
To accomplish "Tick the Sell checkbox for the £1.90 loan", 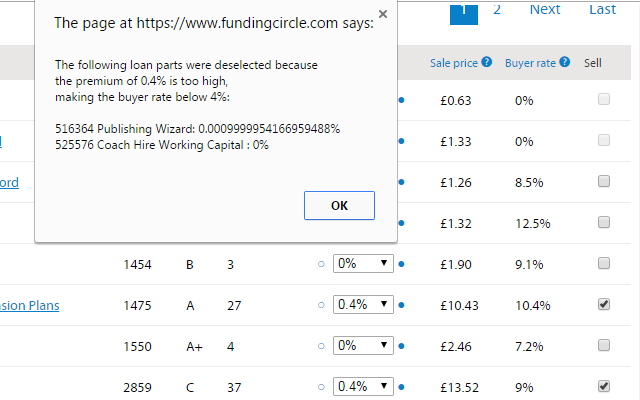I will [603, 264].
